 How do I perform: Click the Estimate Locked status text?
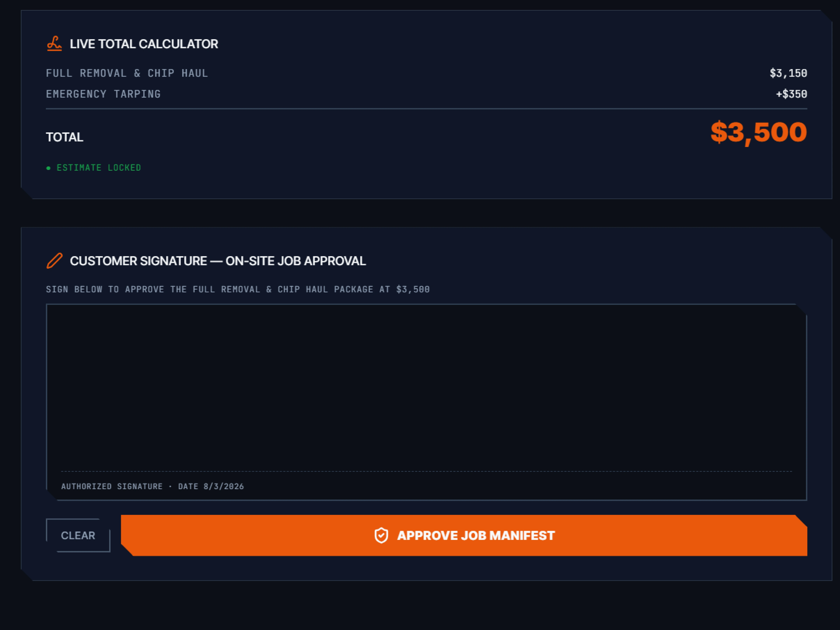pos(99,168)
